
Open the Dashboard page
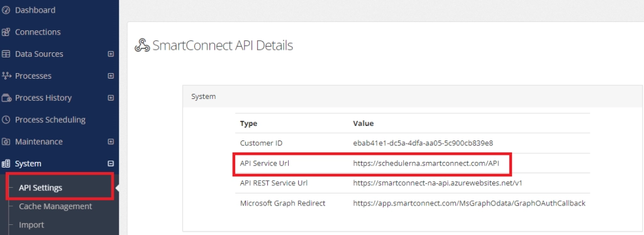(x=35, y=10)
